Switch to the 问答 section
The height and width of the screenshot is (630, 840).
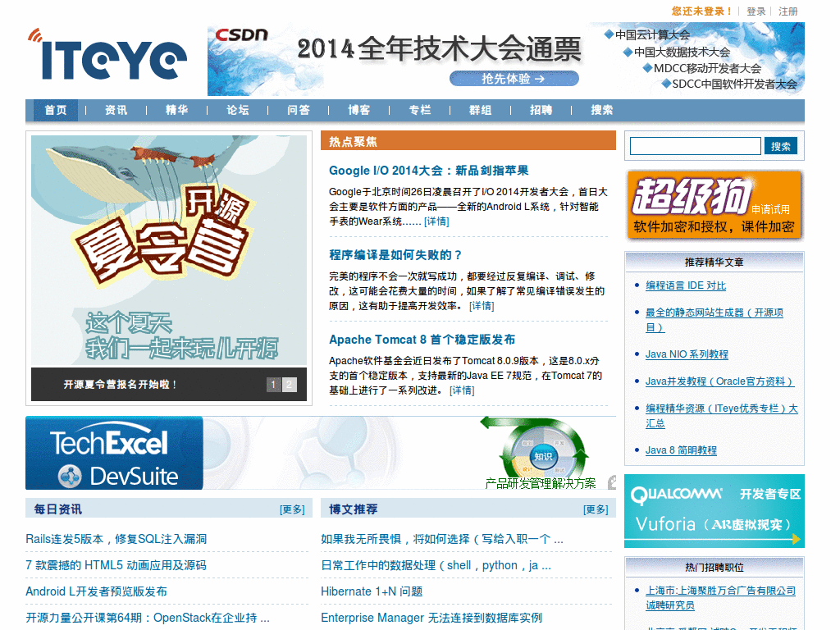point(299,110)
